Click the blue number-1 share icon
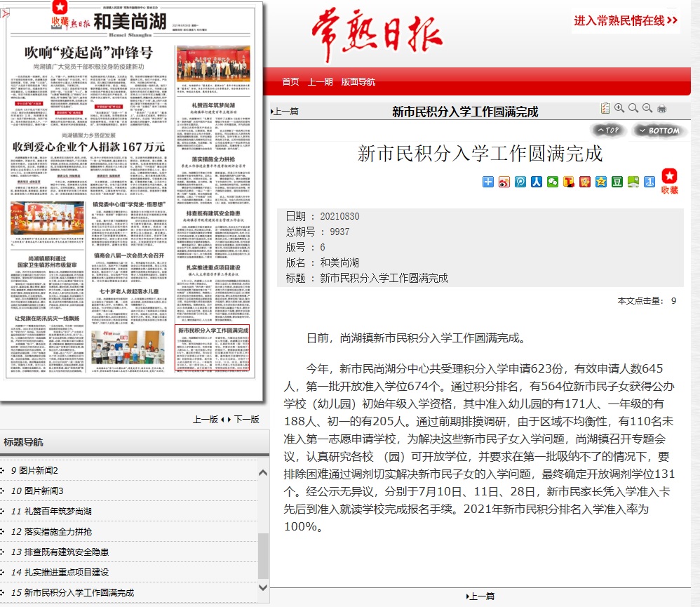 [x=649, y=182]
